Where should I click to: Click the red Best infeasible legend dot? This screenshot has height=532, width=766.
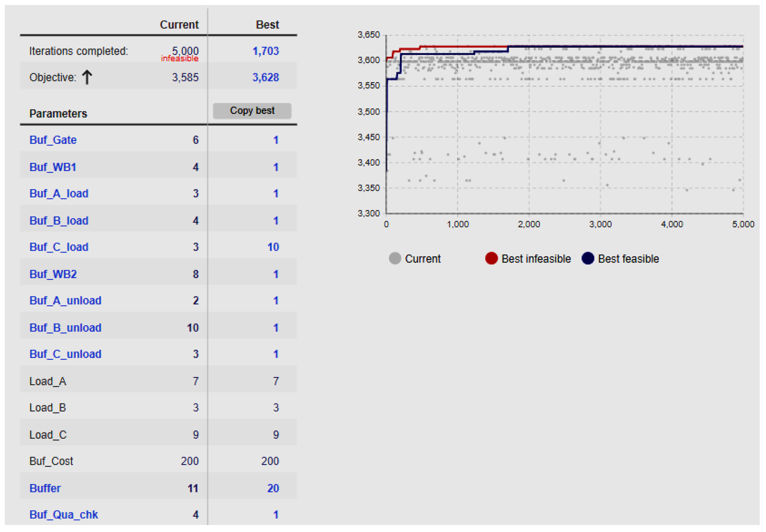click(491, 259)
